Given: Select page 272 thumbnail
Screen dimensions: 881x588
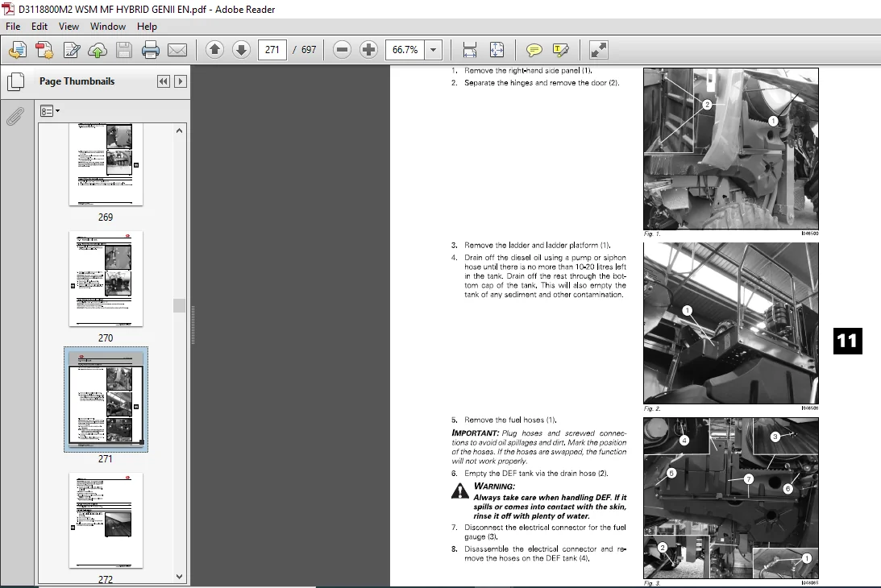Looking at the screenshot, I should coord(106,520).
